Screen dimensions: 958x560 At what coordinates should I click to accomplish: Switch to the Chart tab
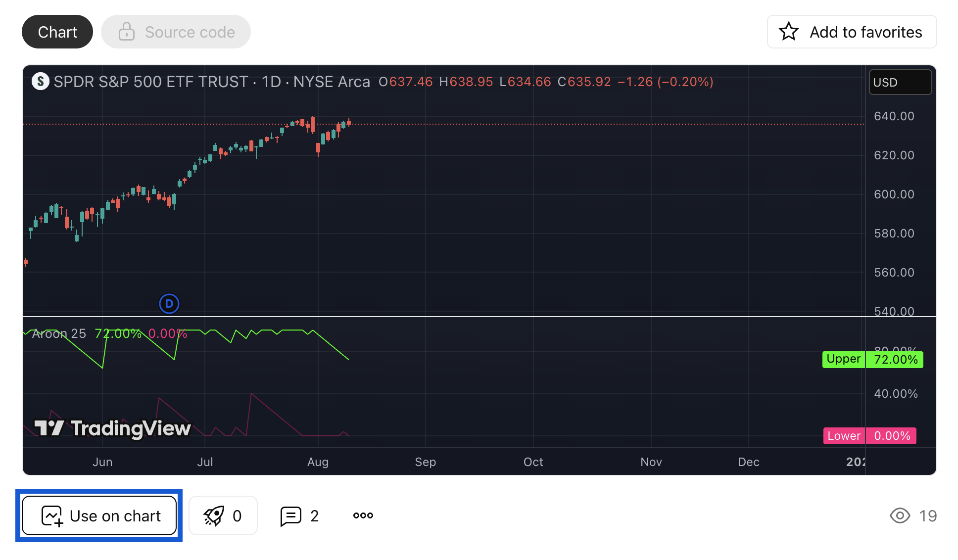pyautogui.click(x=57, y=32)
